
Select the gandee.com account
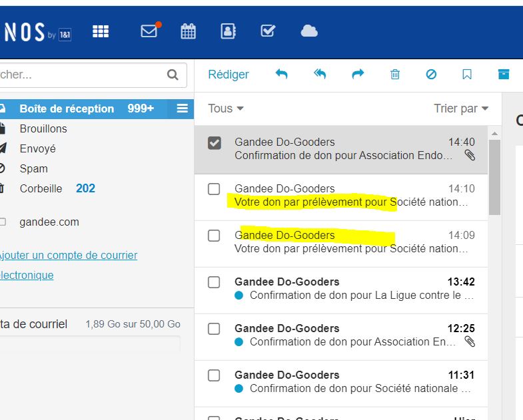click(49, 222)
